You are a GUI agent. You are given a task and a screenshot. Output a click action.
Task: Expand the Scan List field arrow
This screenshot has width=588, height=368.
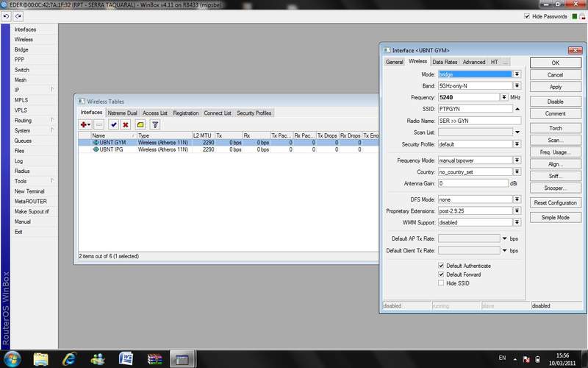(517, 132)
